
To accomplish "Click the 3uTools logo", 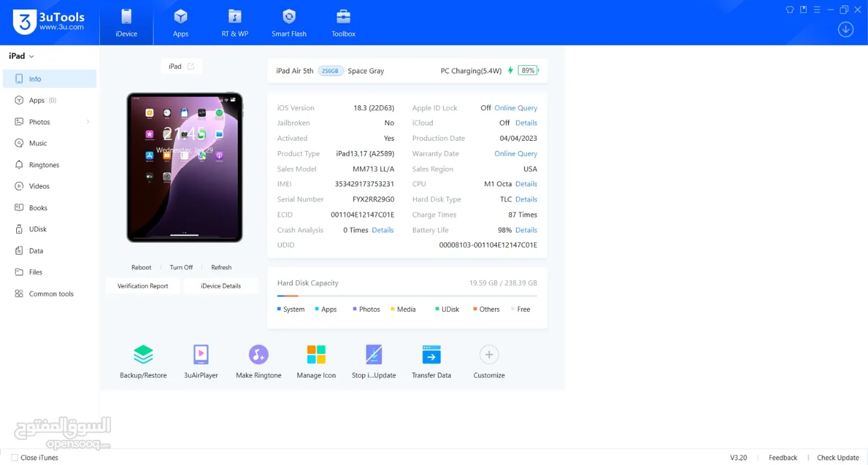I will click(x=49, y=22).
